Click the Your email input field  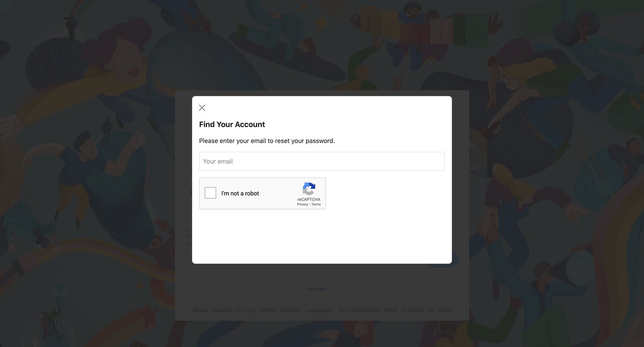(322, 161)
